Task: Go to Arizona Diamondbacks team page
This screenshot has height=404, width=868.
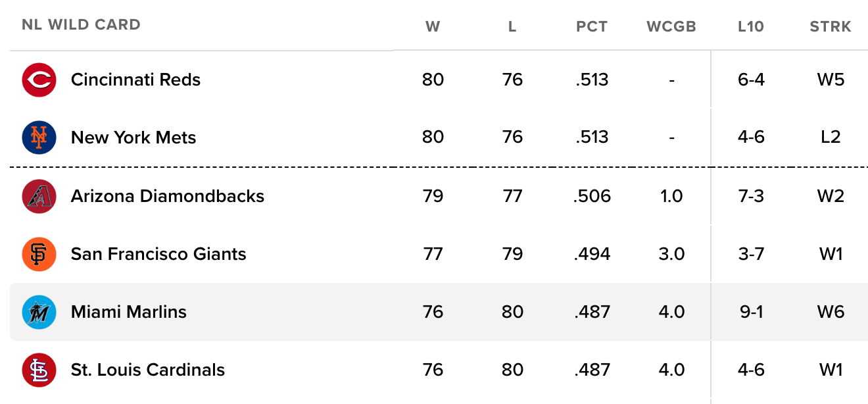Action: pyautogui.click(x=168, y=196)
